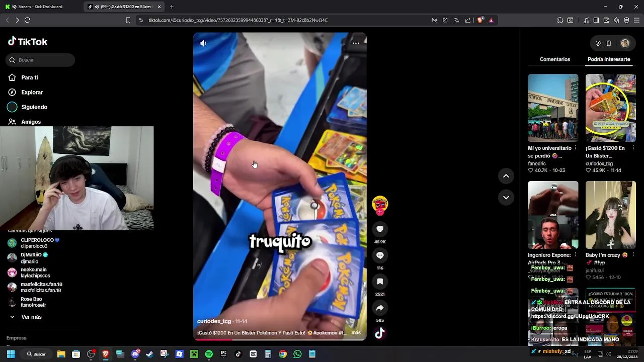Switch to the Comentarios tab
Image resolution: width=644 pixels, height=362 pixels.
click(555, 59)
